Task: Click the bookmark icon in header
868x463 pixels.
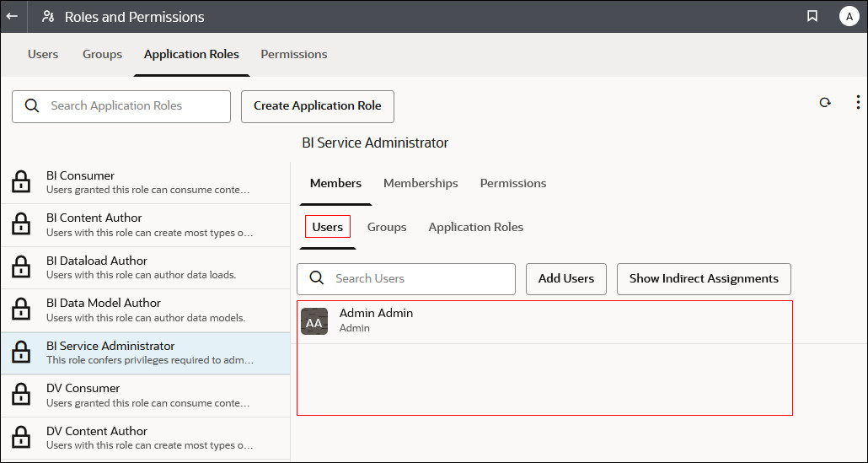Action: [x=812, y=16]
